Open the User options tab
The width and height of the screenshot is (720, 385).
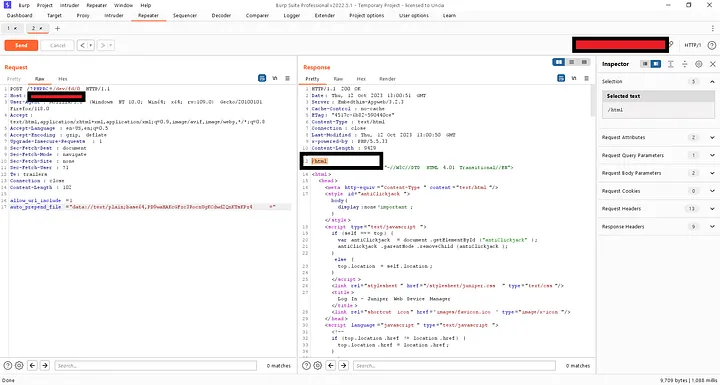pyautogui.click(x=414, y=16)
